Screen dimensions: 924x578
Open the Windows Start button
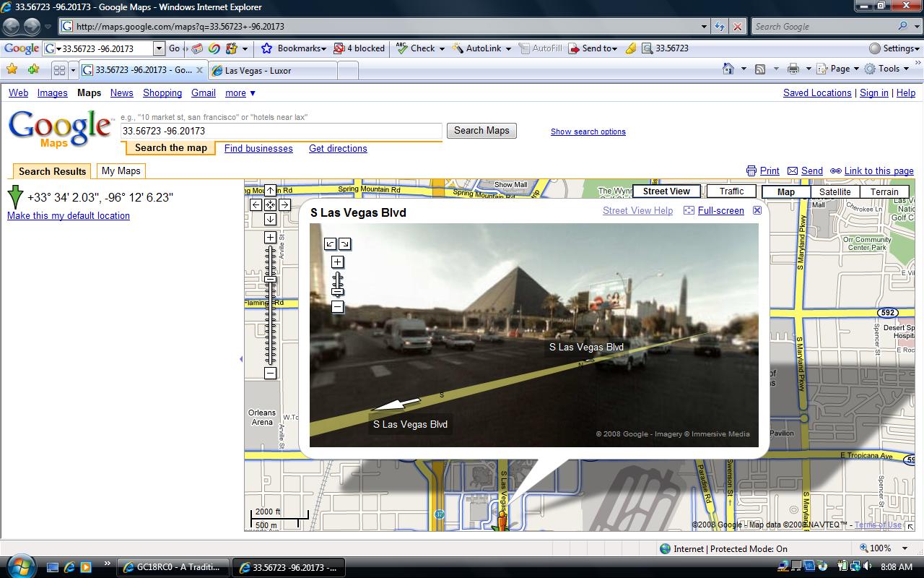[x=19, y=566]
